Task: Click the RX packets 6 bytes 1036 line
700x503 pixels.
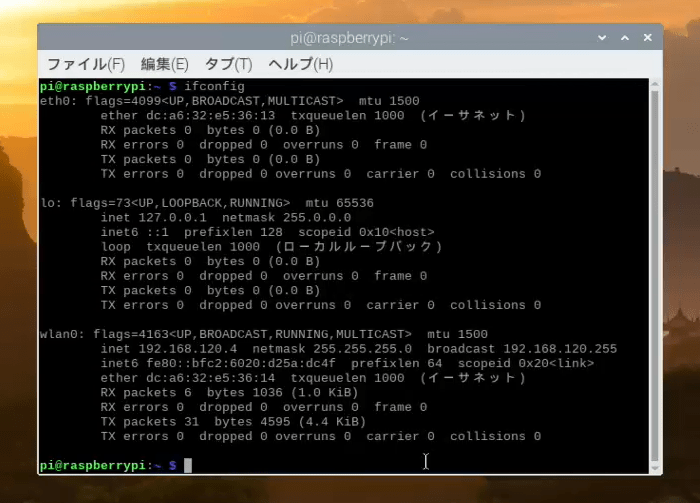Action: click(x=229, y=393)
